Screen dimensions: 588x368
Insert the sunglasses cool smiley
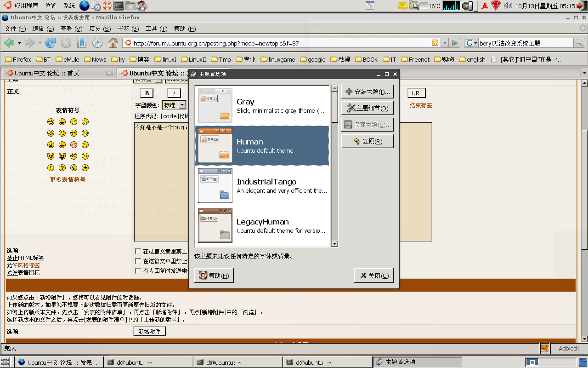pyautogui.click(x=73, y=133)
